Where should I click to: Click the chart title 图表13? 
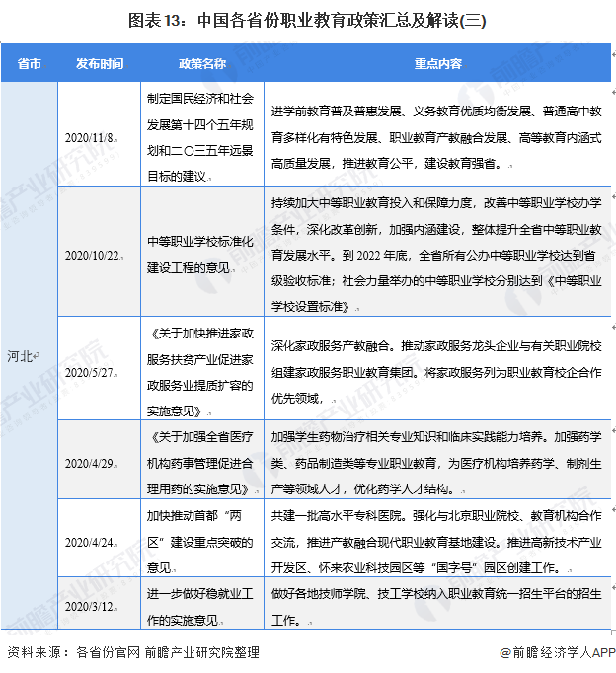point(308,19)
